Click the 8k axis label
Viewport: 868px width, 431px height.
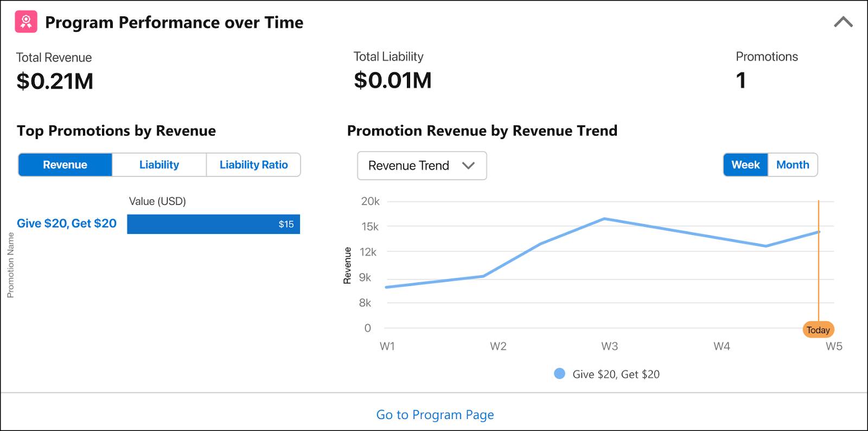click(x=365, y=303)
